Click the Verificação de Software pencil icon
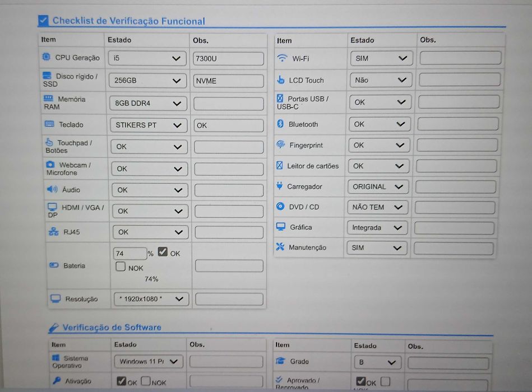532x392 pixels. (x=54, y=327)
